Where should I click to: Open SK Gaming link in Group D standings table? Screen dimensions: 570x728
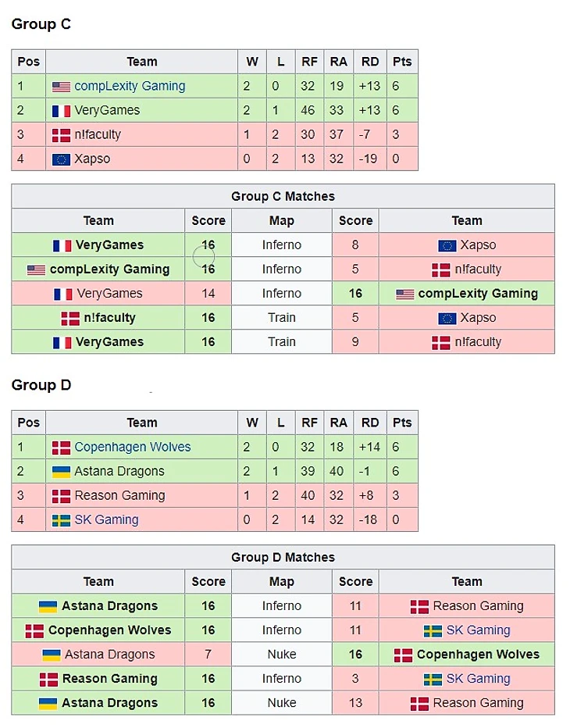coord(106,519)
